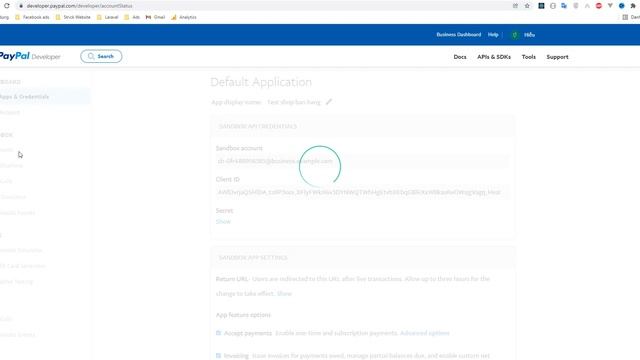Toggle the Accept payments checkbox
The image size is (640, 360).
pos(218,333)
